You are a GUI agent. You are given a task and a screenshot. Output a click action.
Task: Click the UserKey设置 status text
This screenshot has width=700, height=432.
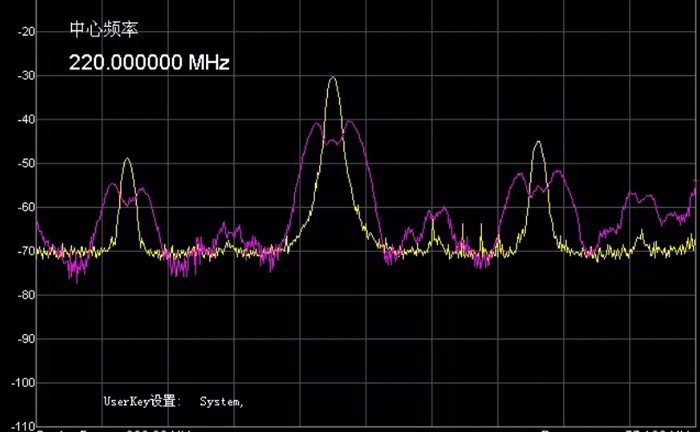141,401
